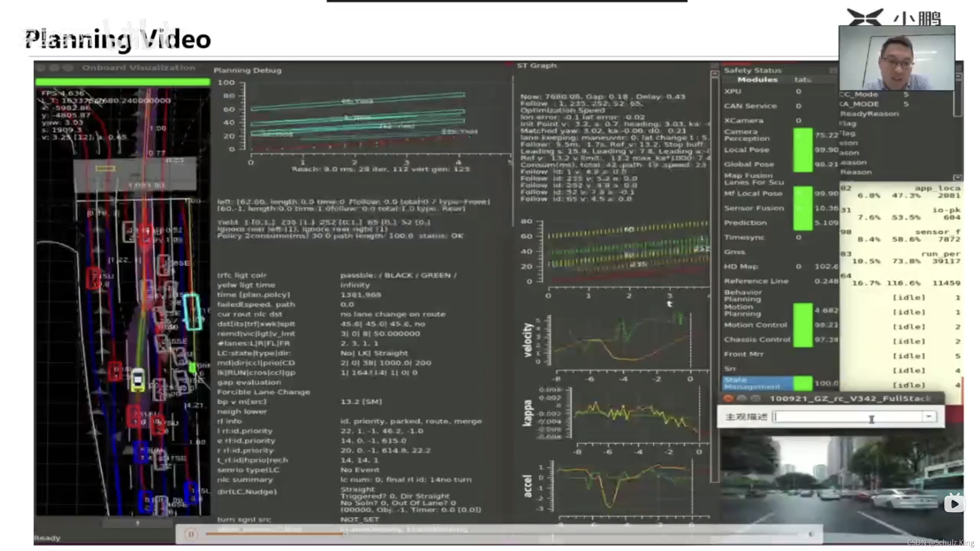Pause the video with the pause button

tap(191, 534)
